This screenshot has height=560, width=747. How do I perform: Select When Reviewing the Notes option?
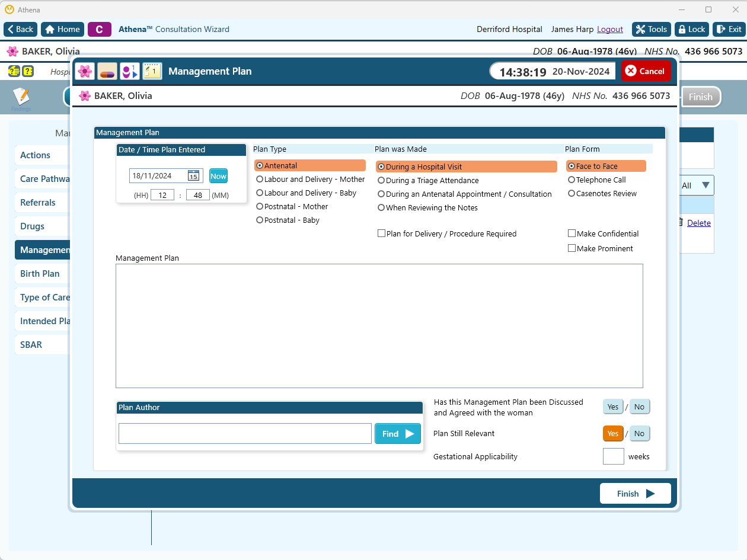(x=427, y=207)
